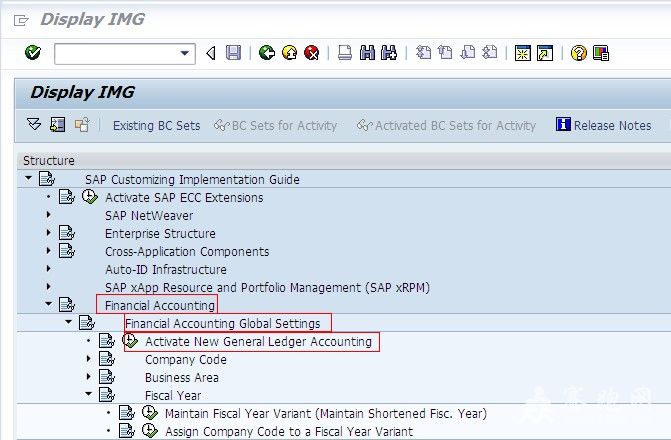
Task: Go back with the green Back arrow icon
Action: [x=267, y=53]
